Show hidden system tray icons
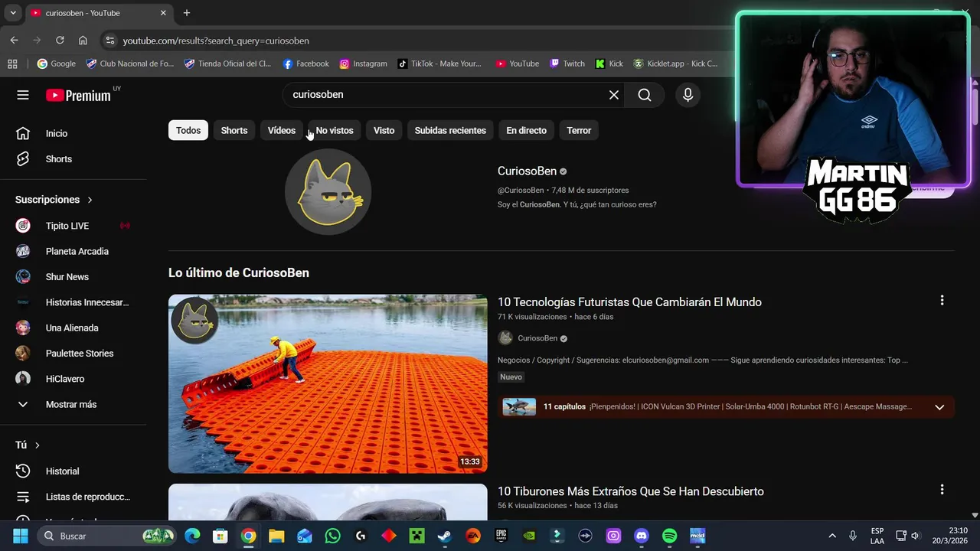Viewport: 980px width, 551px height. coord(832,536)
